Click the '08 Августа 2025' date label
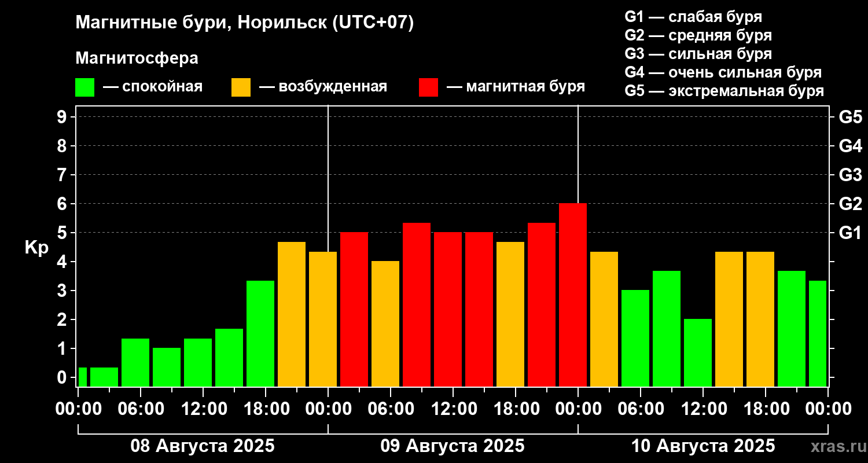The height and width of the screenshot is (463, 868). tap(203, 446)
